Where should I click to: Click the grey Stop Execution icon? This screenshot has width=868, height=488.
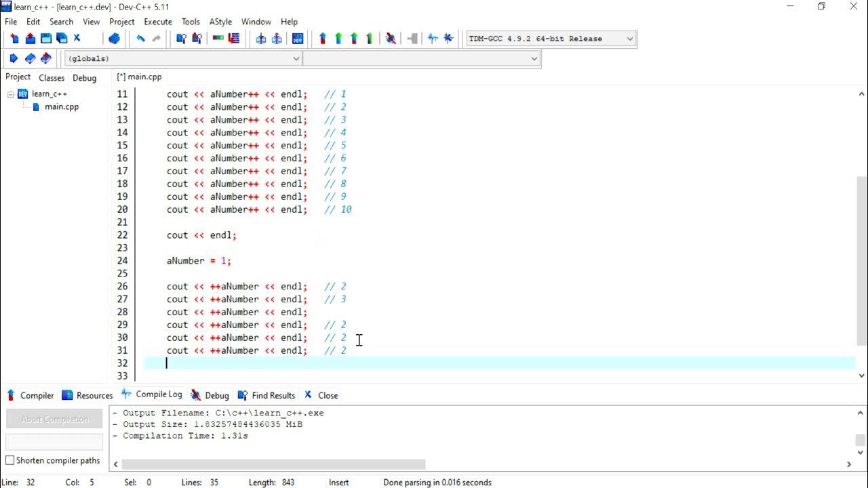tap(412, 39)
